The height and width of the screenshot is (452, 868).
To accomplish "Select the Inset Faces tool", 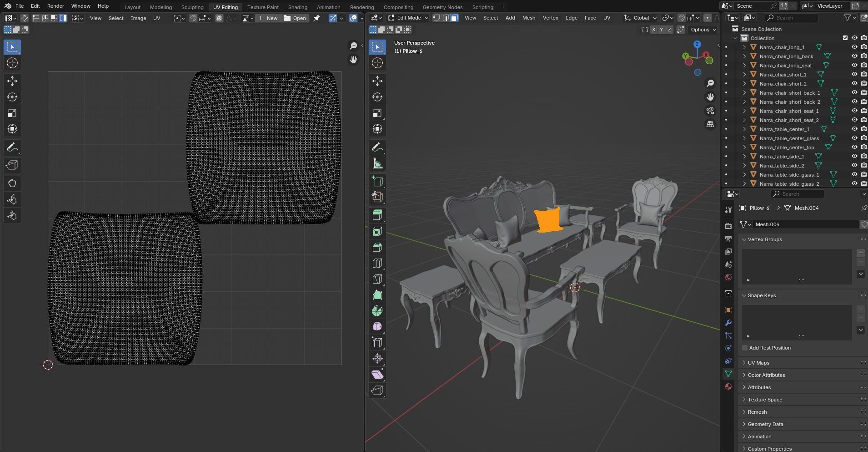I will point(377,231).
